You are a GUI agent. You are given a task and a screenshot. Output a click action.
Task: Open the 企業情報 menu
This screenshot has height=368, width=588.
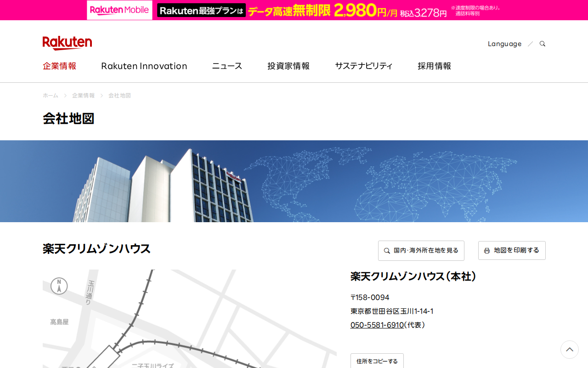tap(60, 66)
